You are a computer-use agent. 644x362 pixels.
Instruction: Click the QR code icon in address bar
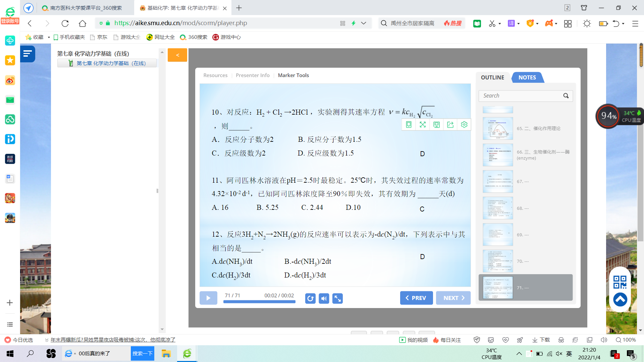coord(342,23)
